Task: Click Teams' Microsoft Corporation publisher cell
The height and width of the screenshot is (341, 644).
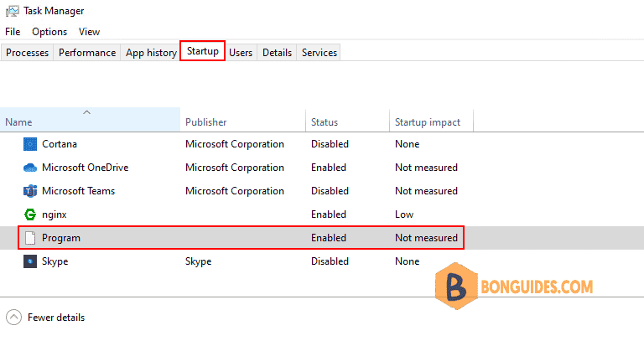Action: 235,191
